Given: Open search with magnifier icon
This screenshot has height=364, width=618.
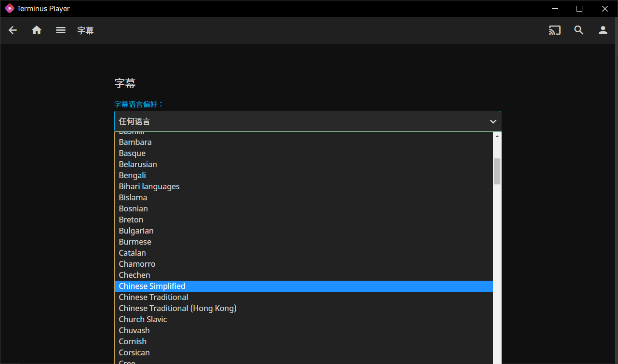Looking at the screenshot, I should 579,30.
